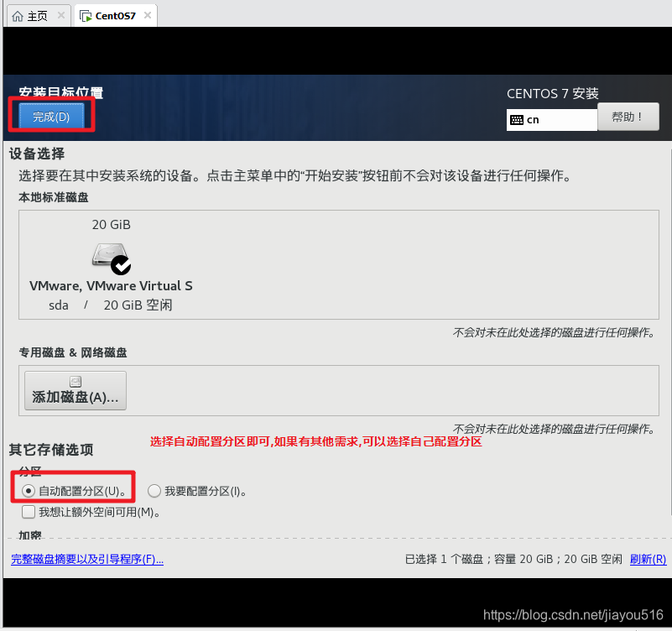
Task: Click the checkmark badge on the sda disk
Action: coord(121,265)
